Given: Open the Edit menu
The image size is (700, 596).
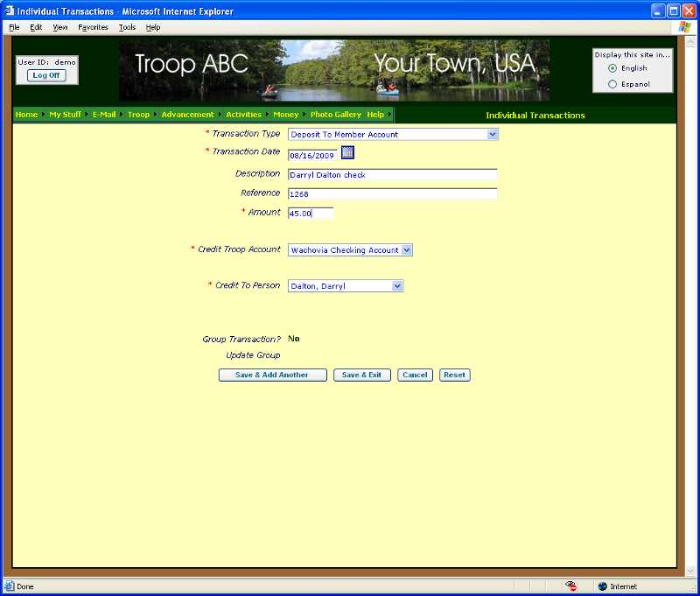Looking at the screenshot, I should click(x=36, y=27).
